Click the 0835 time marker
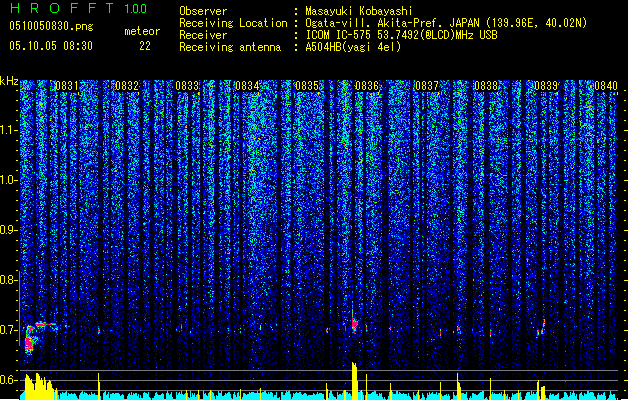 (307, 86)
